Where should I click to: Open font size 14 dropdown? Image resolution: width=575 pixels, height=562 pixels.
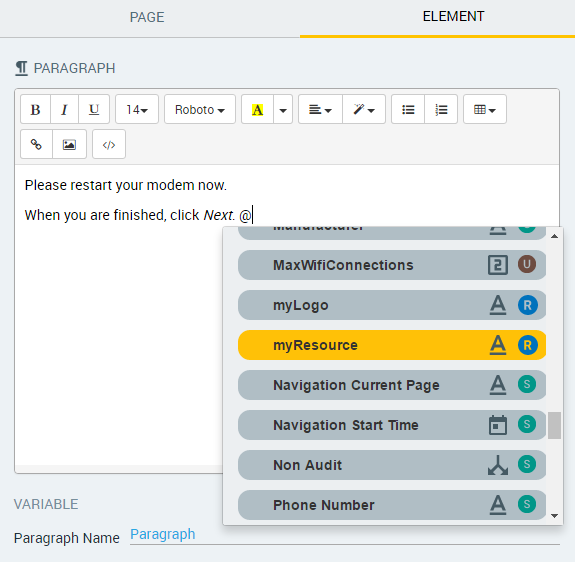coord(137,109)
